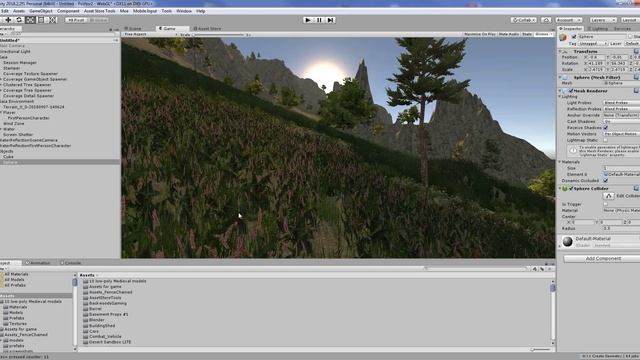
Task: Collapse the Materials foldout
Action: point(560,162)
